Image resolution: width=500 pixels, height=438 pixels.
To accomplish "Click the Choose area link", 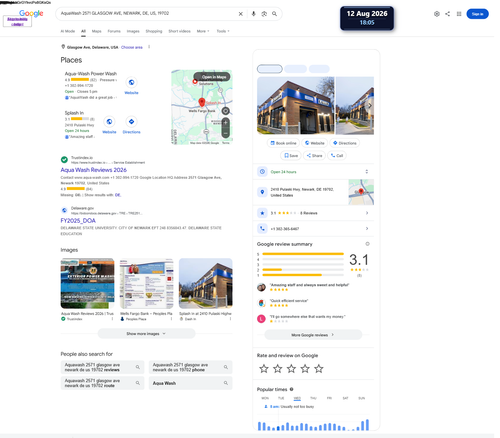I will (x=132, y=47).
